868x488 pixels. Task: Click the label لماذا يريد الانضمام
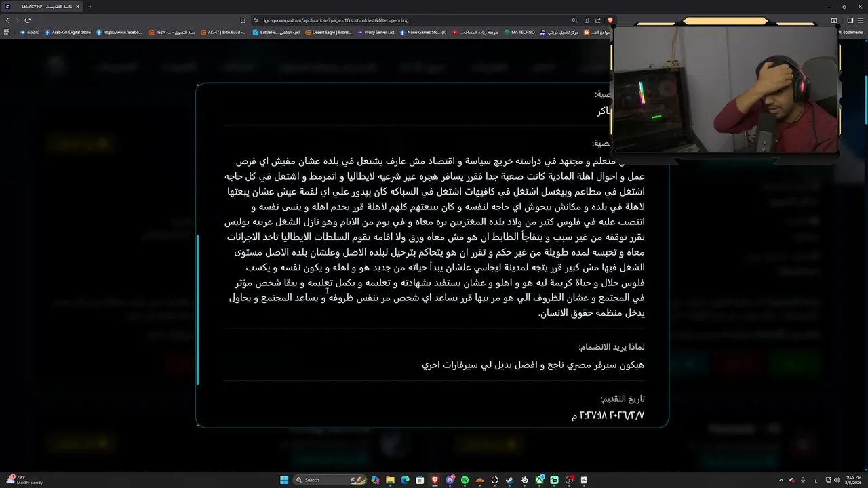coord(611,346)
